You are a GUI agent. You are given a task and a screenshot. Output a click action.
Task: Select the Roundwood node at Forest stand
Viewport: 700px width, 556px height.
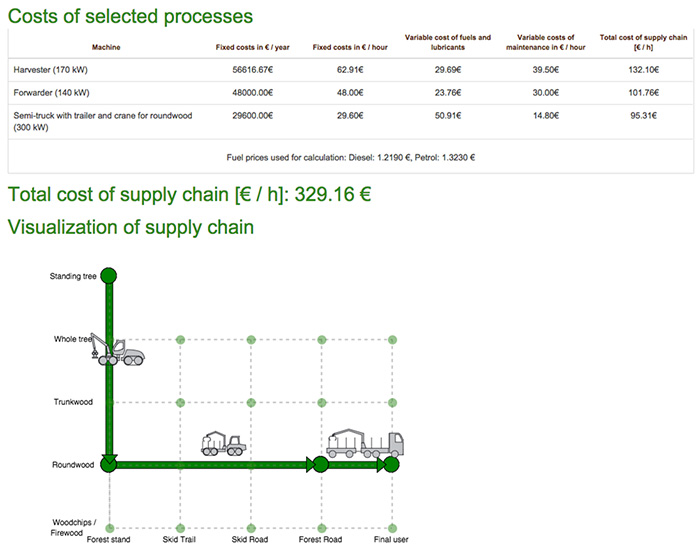coord(110,464)
